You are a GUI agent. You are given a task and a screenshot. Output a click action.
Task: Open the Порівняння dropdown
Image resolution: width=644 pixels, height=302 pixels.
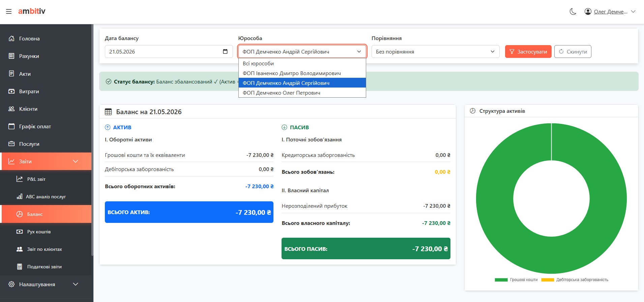tap(435, 52)
